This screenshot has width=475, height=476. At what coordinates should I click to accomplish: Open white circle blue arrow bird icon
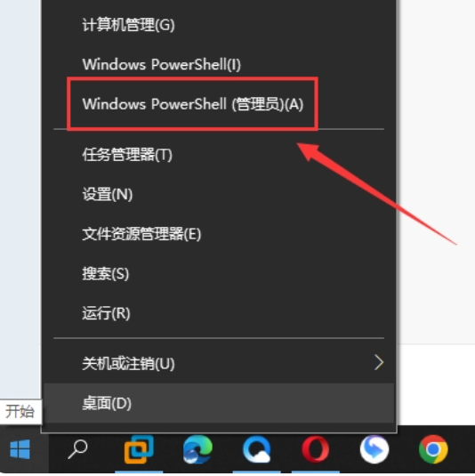[x=374, y=449]
